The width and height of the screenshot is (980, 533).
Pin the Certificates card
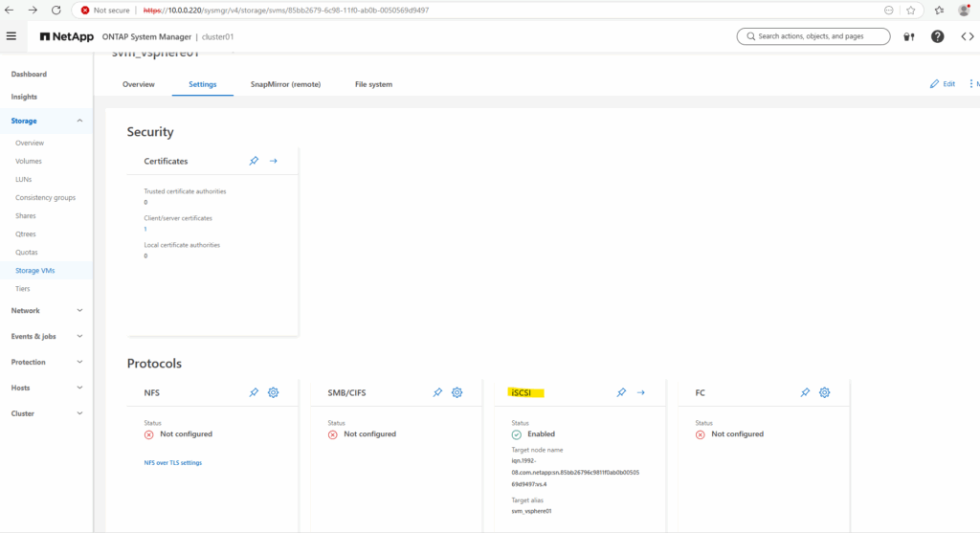(254, 161)
